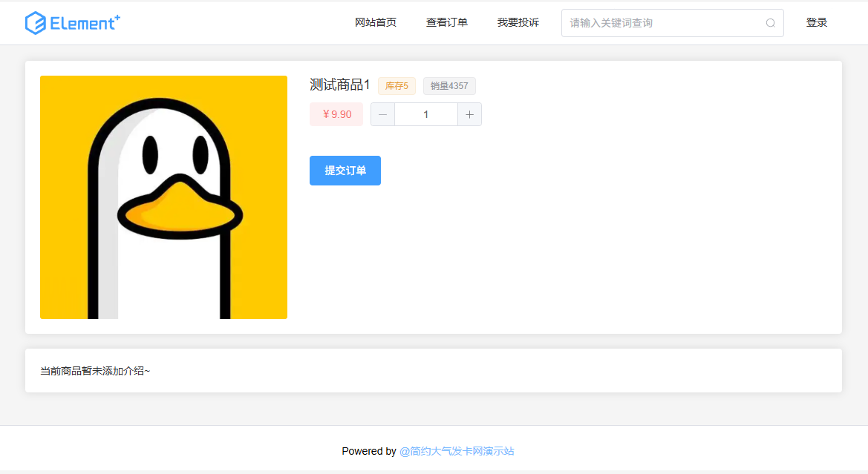868x474 pixels.
Task: Click the hexagon Element Plus logo icon
Action: (x=36, y=23)
